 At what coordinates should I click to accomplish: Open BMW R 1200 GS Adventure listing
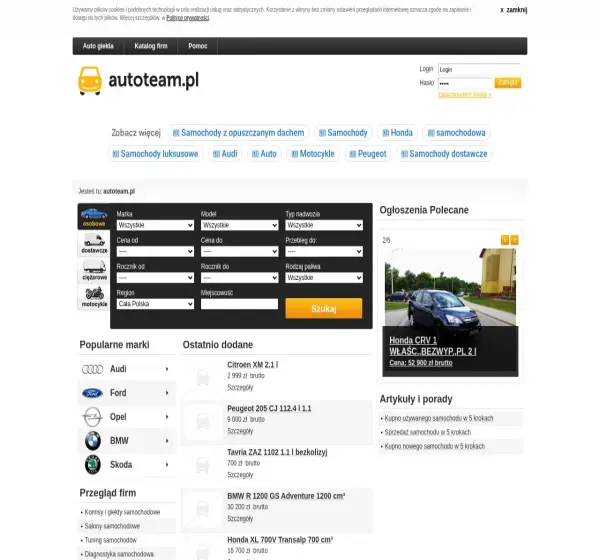[286, 496]
